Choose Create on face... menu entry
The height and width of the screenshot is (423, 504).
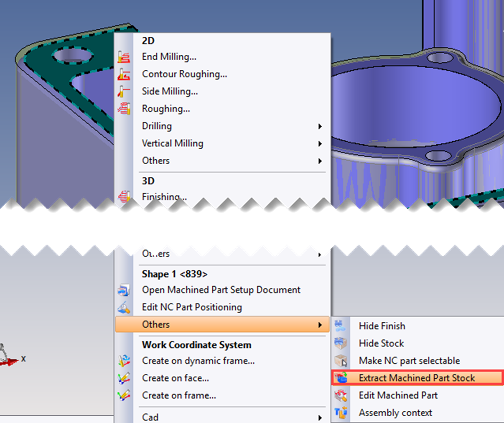click(175, 378)
